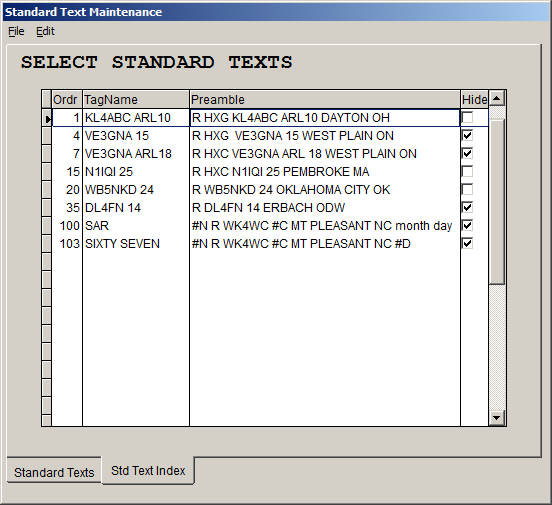Uncheck Hide for SAR row

467,225
